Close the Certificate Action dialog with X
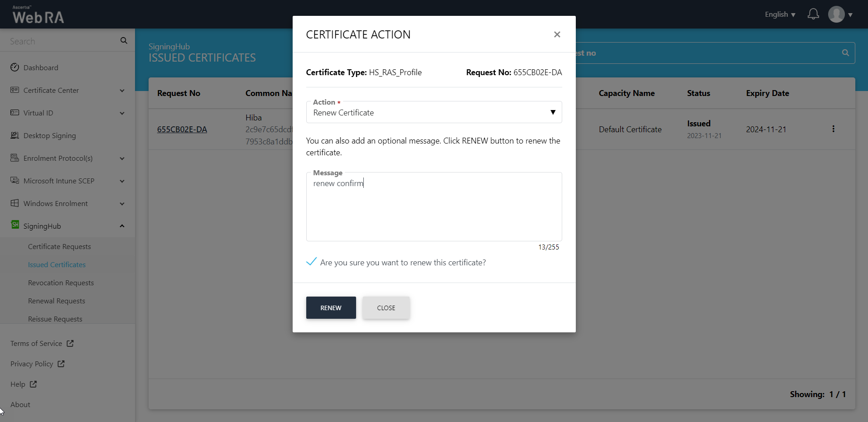Viewport: 868px width, 422px height. point(557,34)
